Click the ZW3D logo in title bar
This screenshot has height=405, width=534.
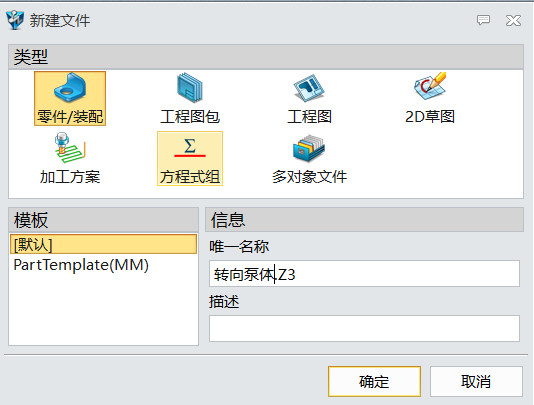point(15,20)
